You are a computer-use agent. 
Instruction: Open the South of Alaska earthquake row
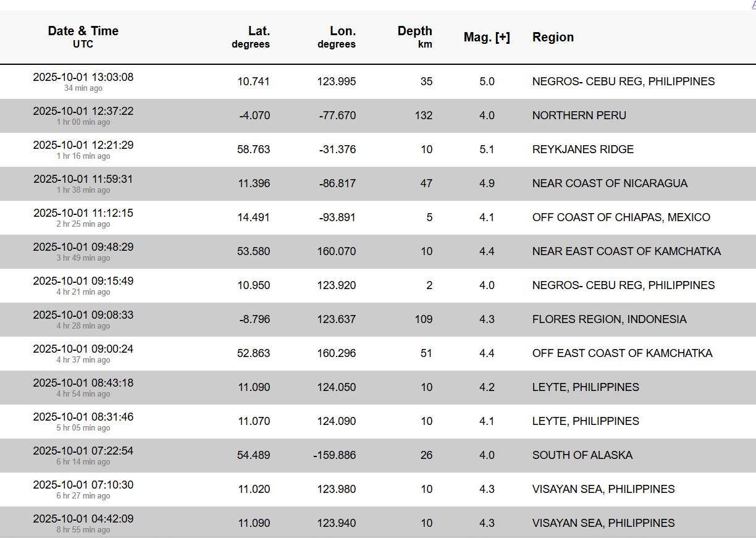pos(582,455)
